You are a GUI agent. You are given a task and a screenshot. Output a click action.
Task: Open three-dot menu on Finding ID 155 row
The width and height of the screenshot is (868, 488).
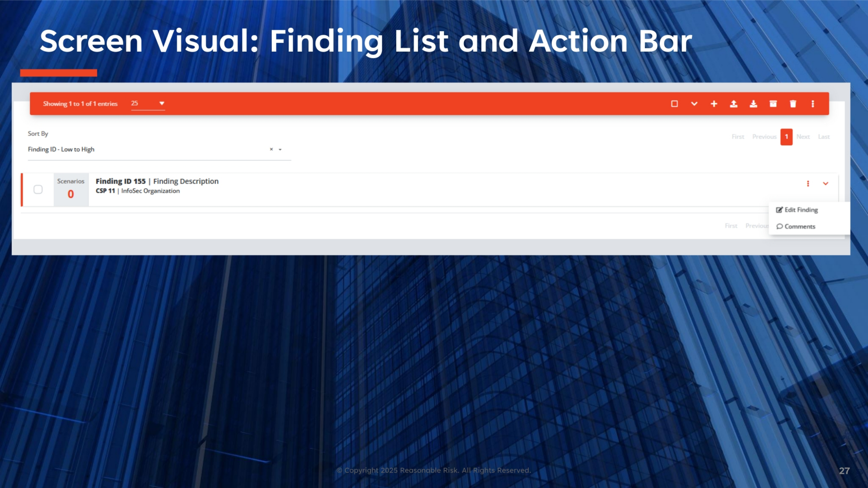pyautogui.click(x=808, y=184)
